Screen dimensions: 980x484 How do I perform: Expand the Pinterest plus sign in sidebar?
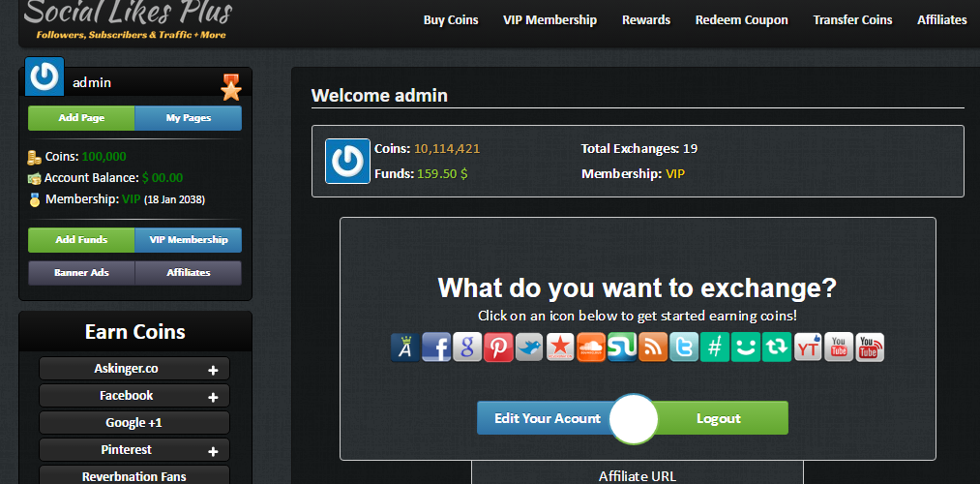213,451
